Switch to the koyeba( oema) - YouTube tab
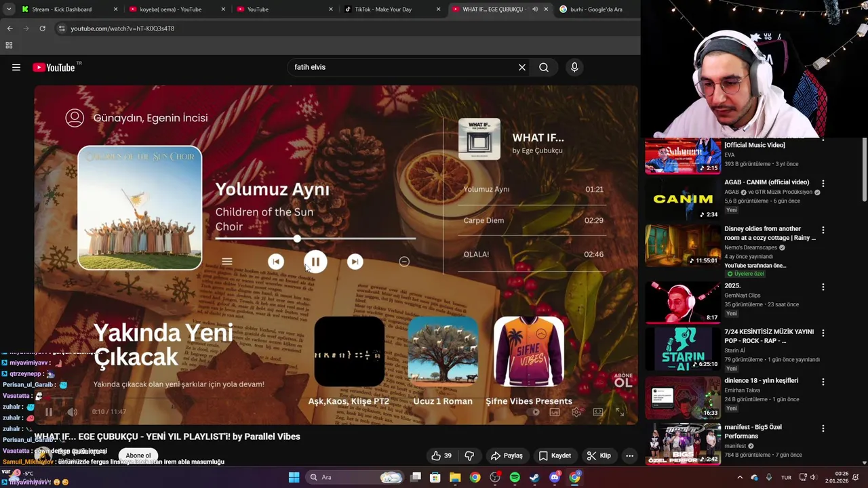This screenshot has height=488, width=868. (178, 9)
